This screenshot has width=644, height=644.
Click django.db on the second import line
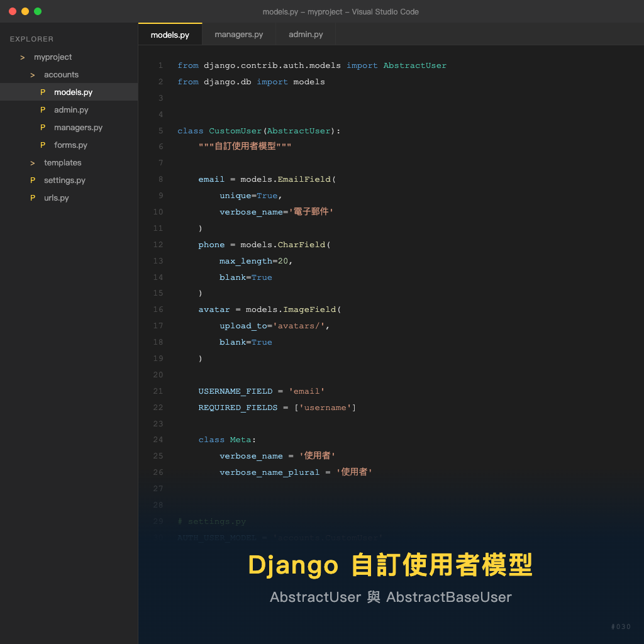[228, 82]
